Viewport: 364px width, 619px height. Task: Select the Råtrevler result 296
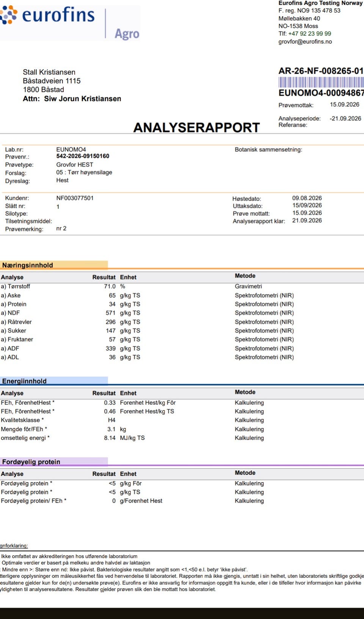click(111, 322)
